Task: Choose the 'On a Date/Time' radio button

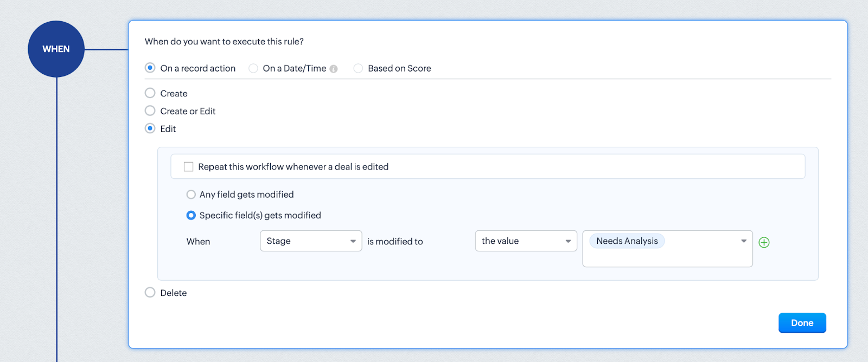Action: [253, 68]
